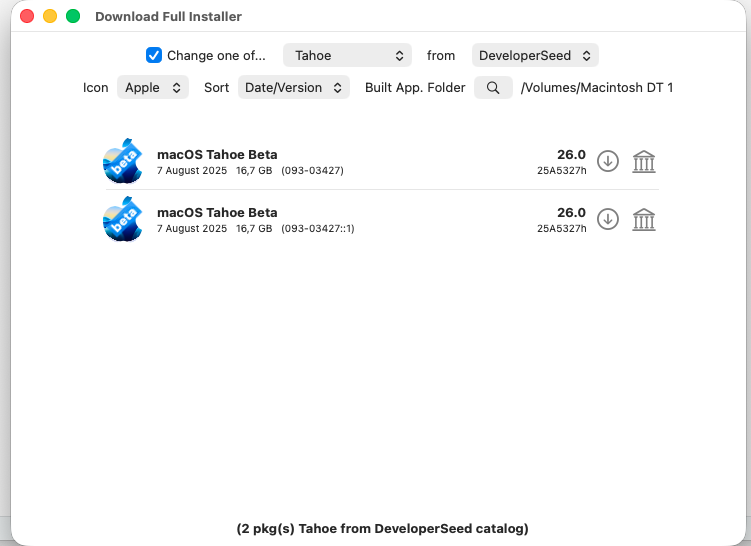This screenshot has height=546, width=751.
Task: Click version 26.0 in the 093-03427::1 row
Action: point(571,213)
